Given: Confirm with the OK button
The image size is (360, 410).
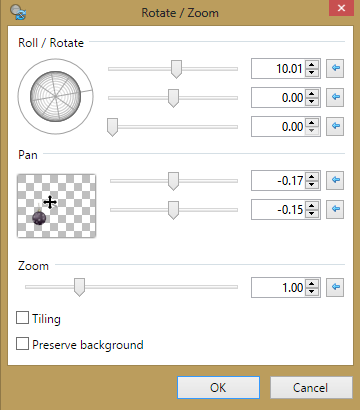Looking at the screenshot, I should click(218, 388).
